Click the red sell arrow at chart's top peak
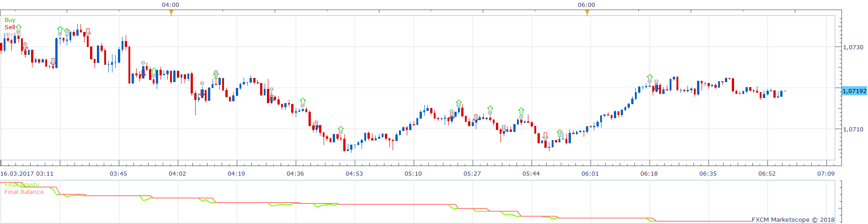The width and height of the screenshot is (868, 224). pyautogui.click(x=88, y=32)
